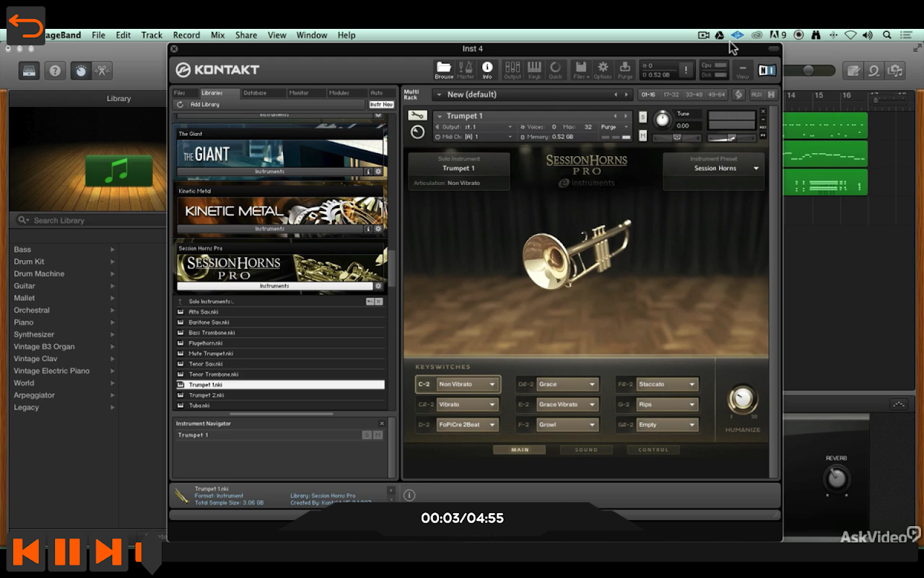Mute the Trumpet 1 instrument

[x=642, y=136]
